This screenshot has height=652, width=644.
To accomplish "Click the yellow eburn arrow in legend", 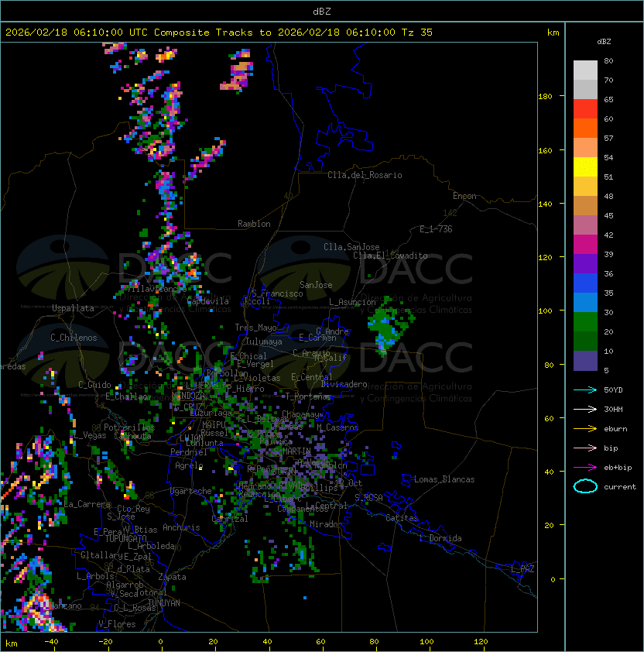I will coord(585,429).
